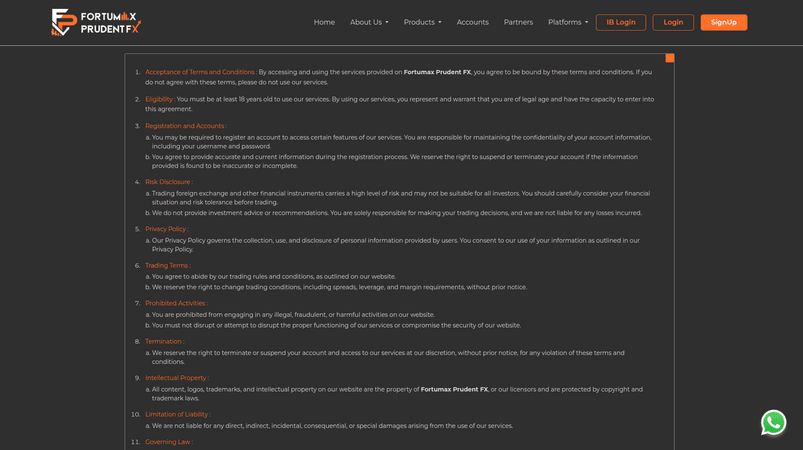Viewport: 803px width, 450px height.
Task: Click the Fortumax Prudent FX logo
Action: coord(96,22)
